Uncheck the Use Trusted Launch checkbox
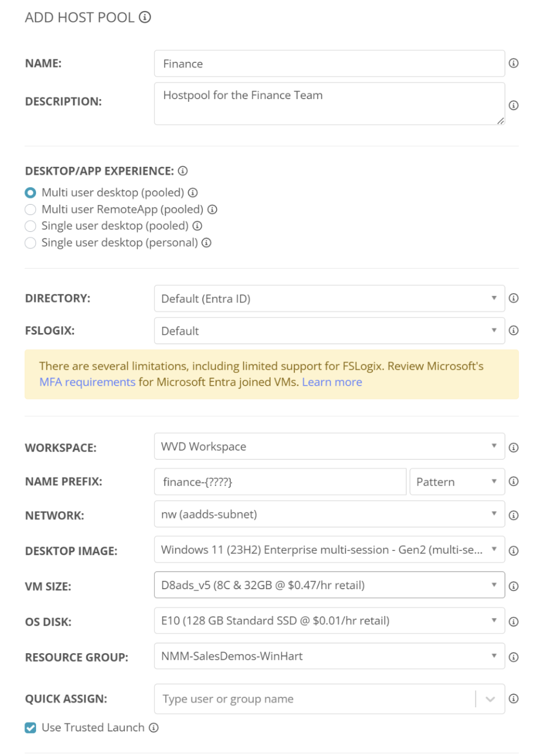The width and height of the screenshot is (559, 756). pos(31,728)
